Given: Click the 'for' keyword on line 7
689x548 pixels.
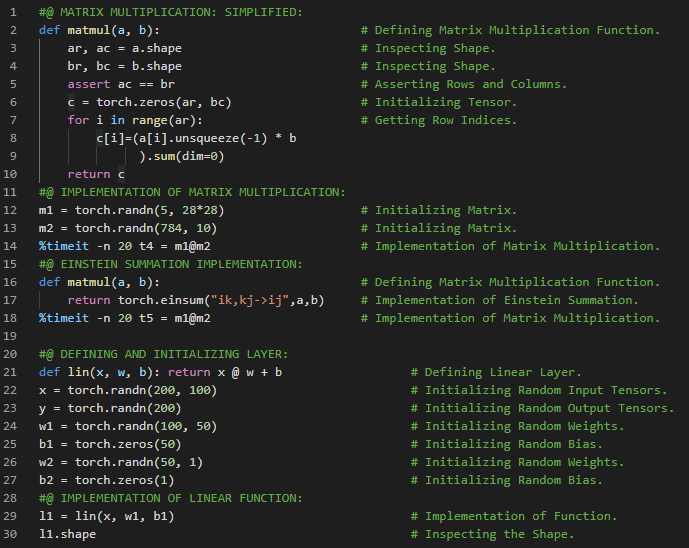Looking at the screenshot, I should tap(78, 120).
